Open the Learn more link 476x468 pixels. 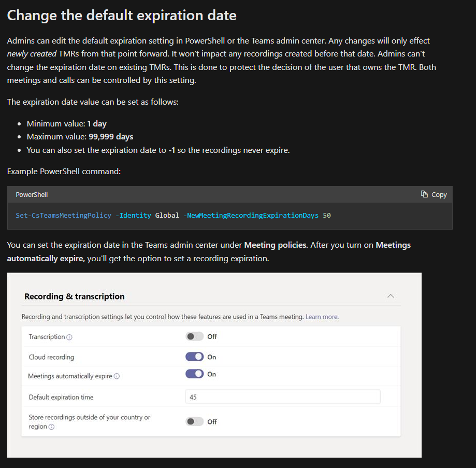pyautogui.click(x=322, y=317)
